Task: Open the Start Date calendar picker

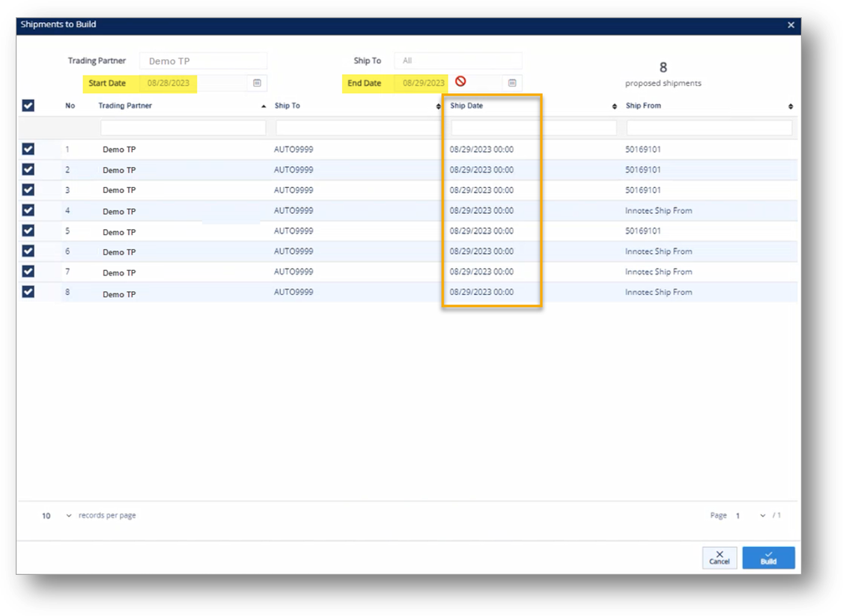Action: 257,83
